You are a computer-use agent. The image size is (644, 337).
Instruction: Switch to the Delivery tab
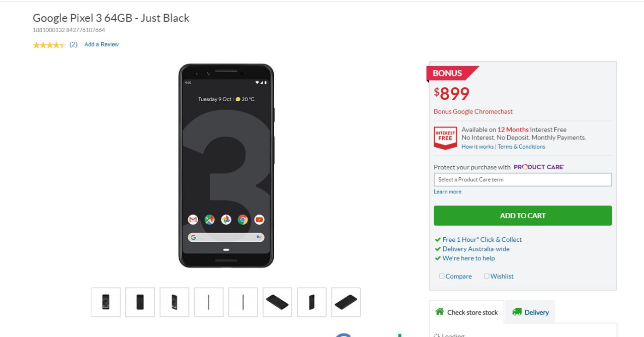pos(531,312)
